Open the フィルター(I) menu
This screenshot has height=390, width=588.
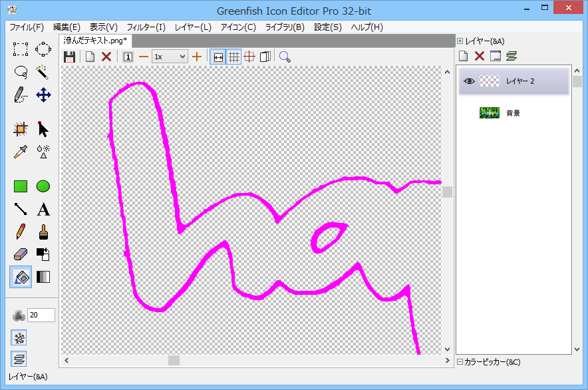[146, 27]
